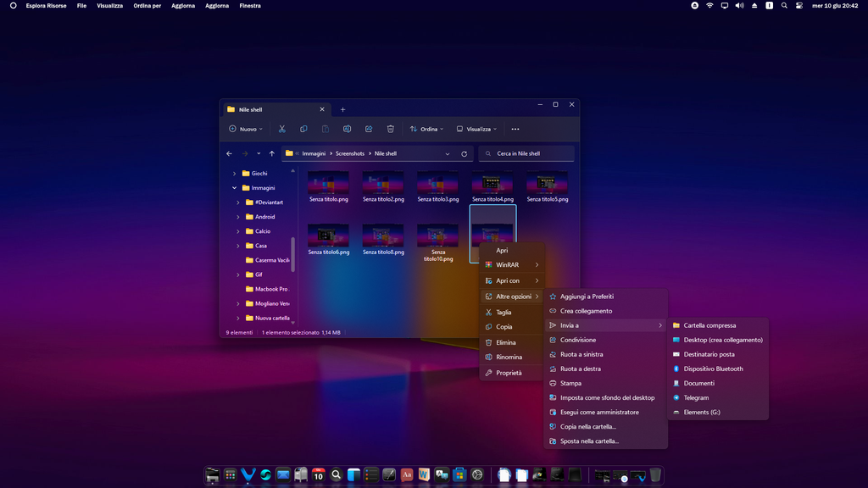Click the Cut scissors icon in Explorer toolbar
The width and height of the screenshot is (868, 488).
point(281,129)
